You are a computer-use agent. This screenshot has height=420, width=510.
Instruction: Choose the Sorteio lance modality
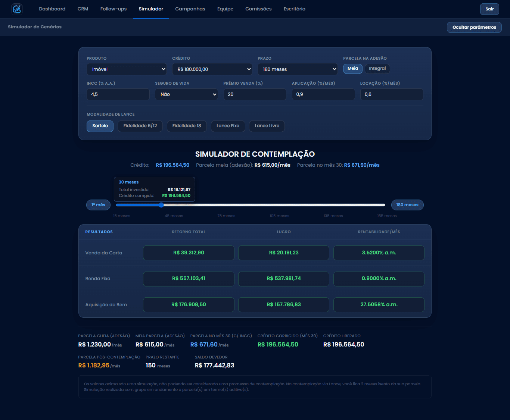(x=100, y=126)
